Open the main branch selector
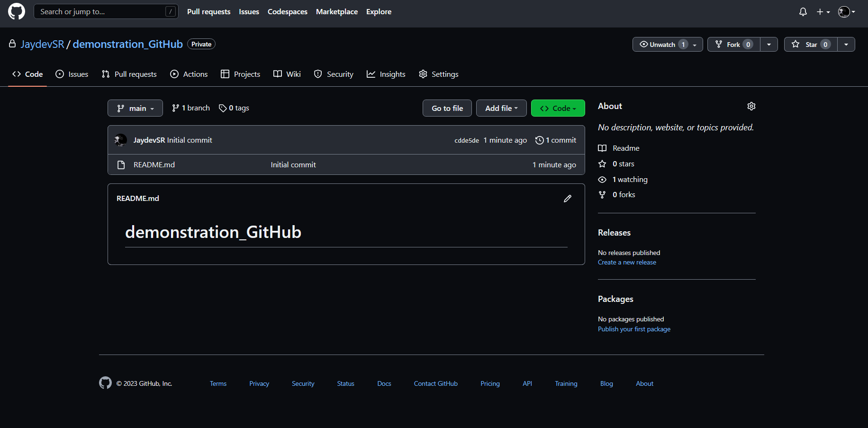 pos(135,108)
